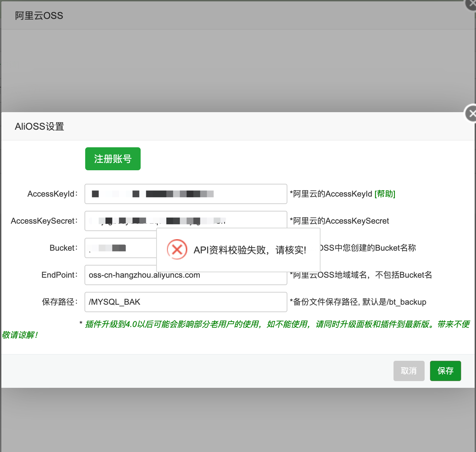Click the AccessKeyId: label
Screen dimensions: 476x452
(x=52, y=194)
